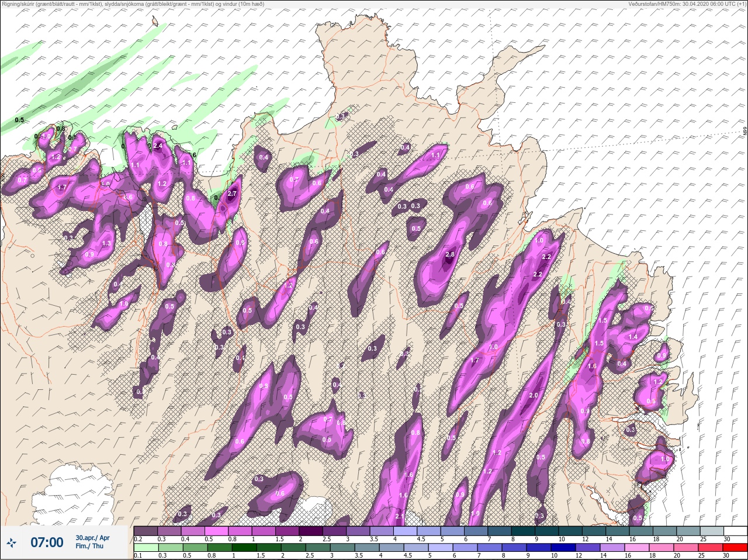The width and height of the screenshot is (748, 560).
Task: Select rain legend swatch between 2 and 2.5
Action: tap(311, 531)
